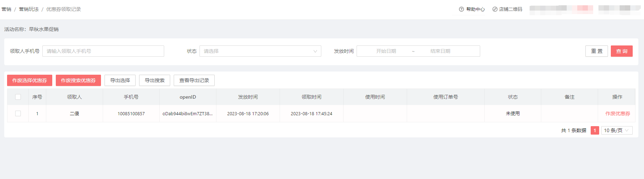Viewport: 644px width, 179px height.
Task: Click the help center question mark icon
Action: [x=461, y=9]
